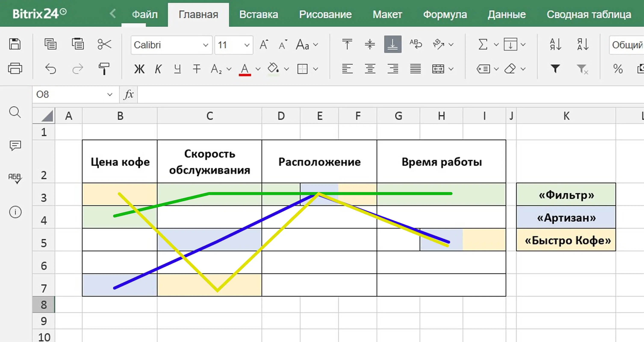Click the Redo arrow
Screen dimensions: 644x342
pos(78,69)
